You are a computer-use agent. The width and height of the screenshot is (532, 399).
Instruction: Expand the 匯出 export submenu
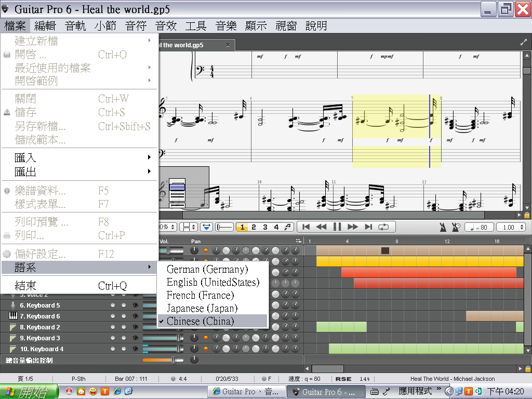79,171
